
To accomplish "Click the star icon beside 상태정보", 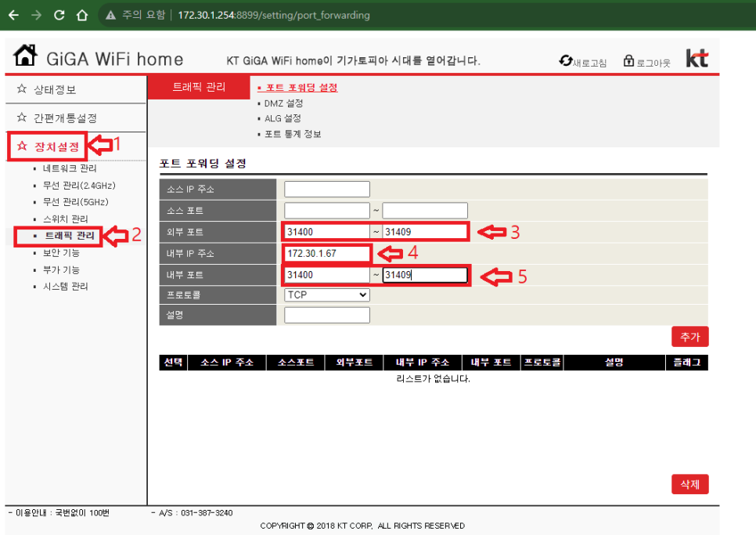I will click(x=22, y=89).
